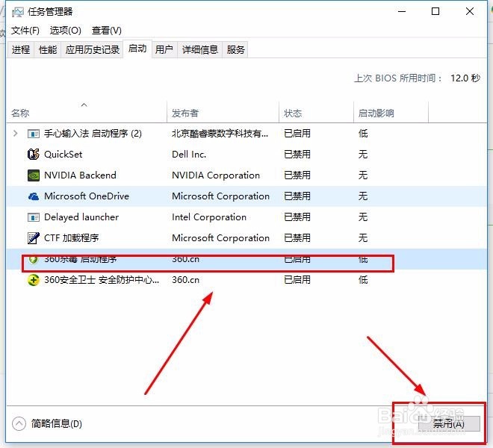Click the CTF 加载程序 pen icon
The height and width of the screenshot is (448, 493).
(34, 238)
